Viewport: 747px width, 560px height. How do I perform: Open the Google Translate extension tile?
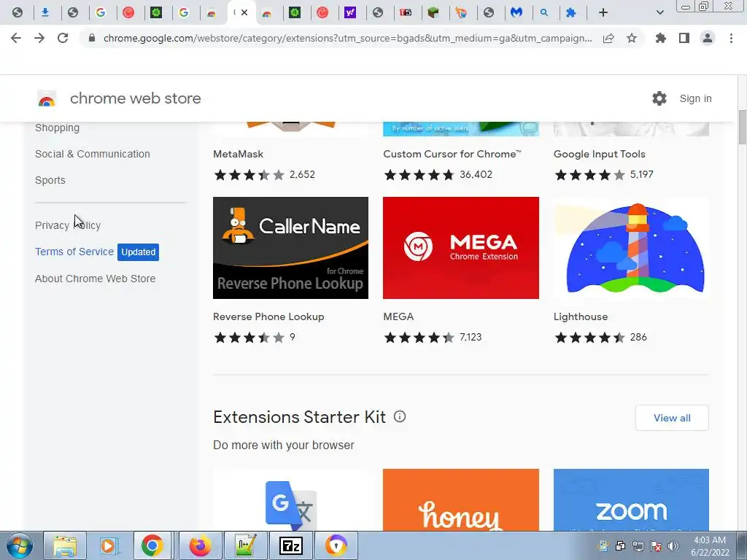coord(290,500)
